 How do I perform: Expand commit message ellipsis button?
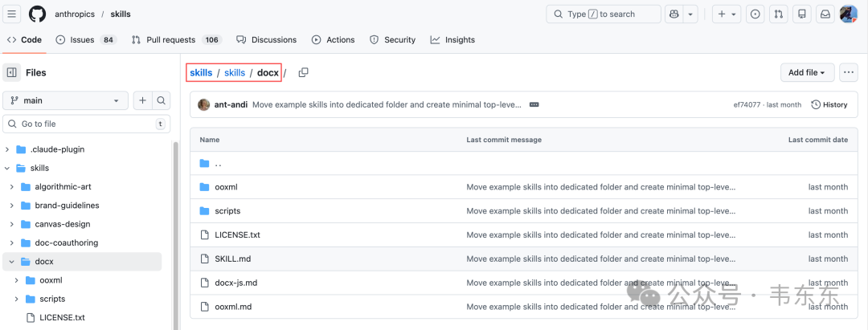534,104
